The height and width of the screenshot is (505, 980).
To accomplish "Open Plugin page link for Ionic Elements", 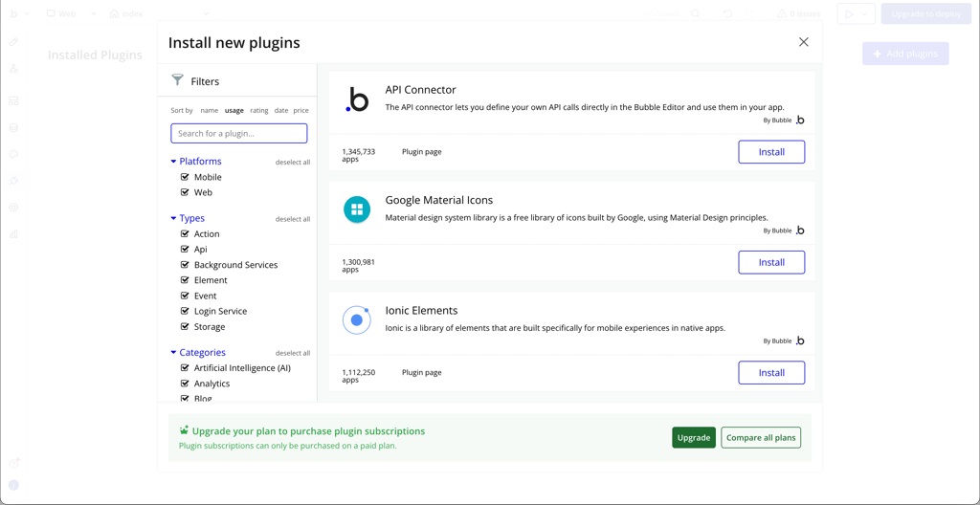I will pyautogui.click(x=422, y=372).
